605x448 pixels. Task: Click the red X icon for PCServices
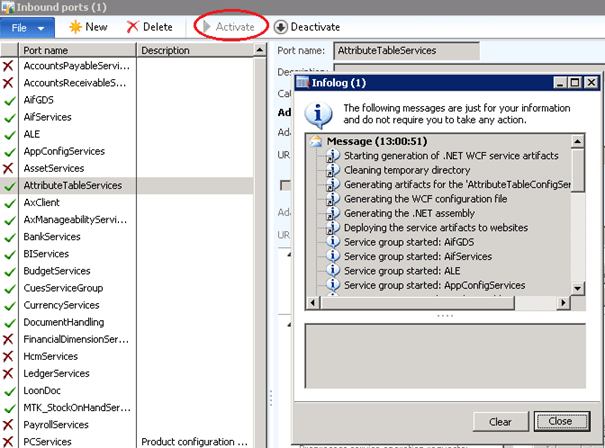8,442
